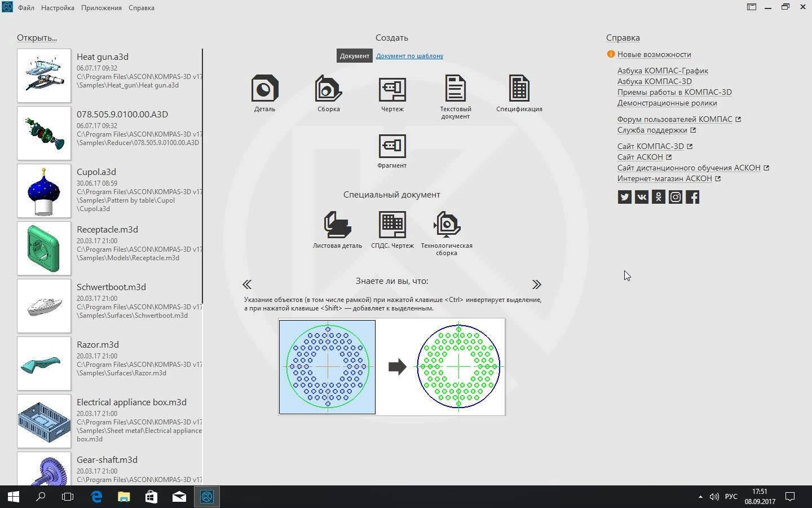Image resolution: width=812 pixels, height=508 pixels.
Task: Click the recent files list scrollbar
Action: click(202, 176)
